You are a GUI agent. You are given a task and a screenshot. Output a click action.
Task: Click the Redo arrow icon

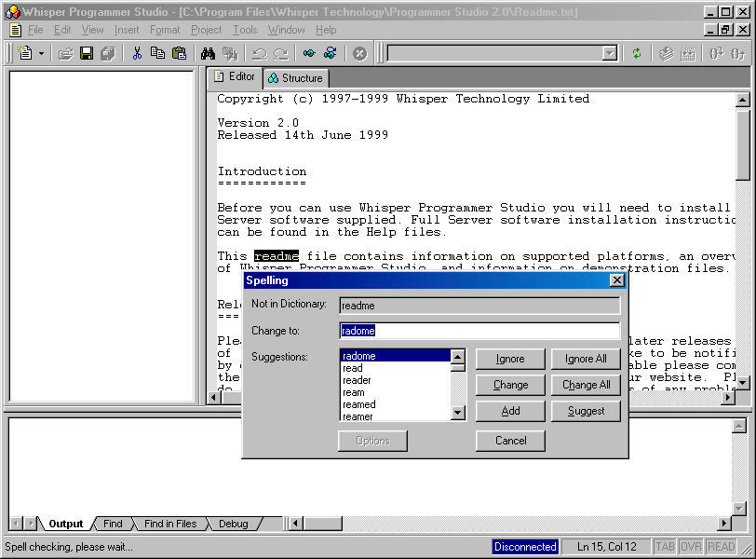(x=280, y=53)
